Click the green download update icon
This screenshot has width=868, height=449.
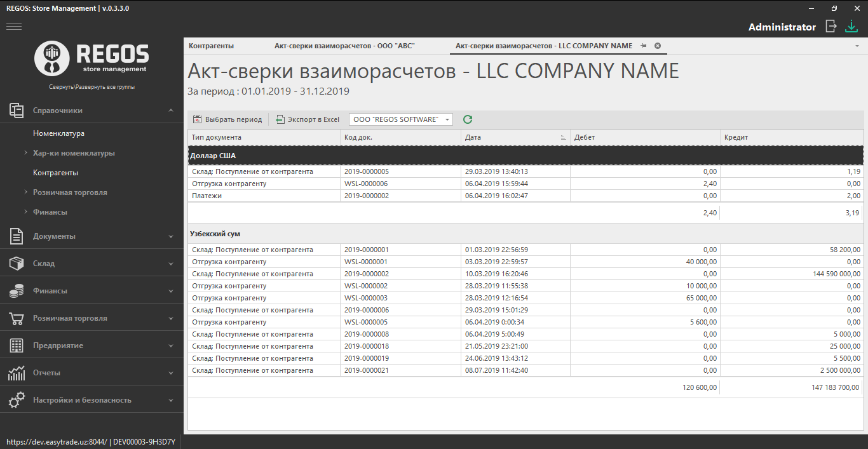tap(851, 26)
